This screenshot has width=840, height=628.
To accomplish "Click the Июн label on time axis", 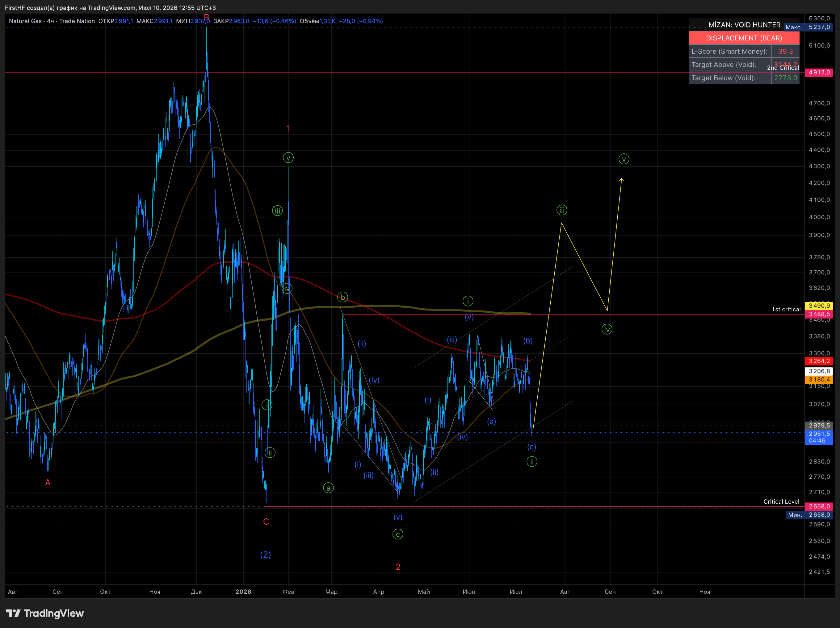I will click(x=469, y=592).
